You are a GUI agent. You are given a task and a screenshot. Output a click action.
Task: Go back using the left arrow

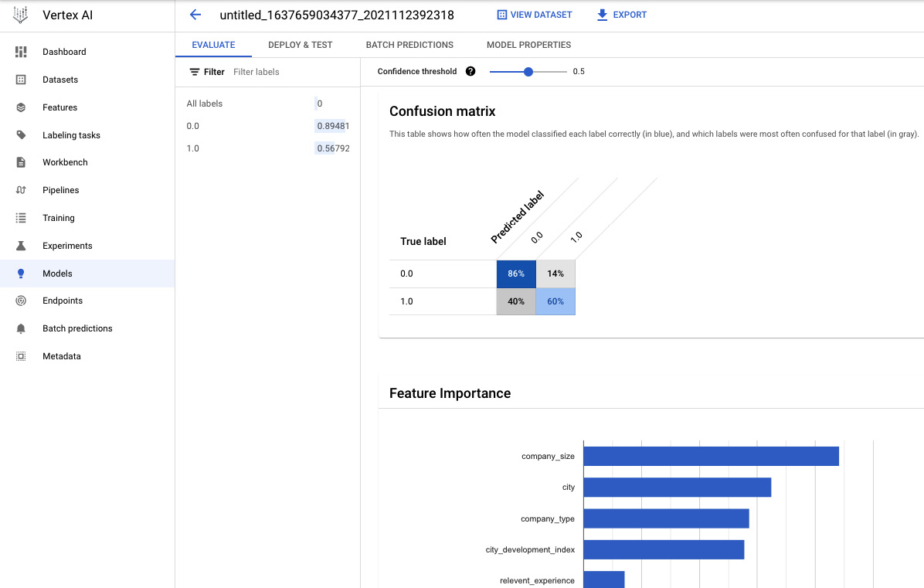(195, 15)
